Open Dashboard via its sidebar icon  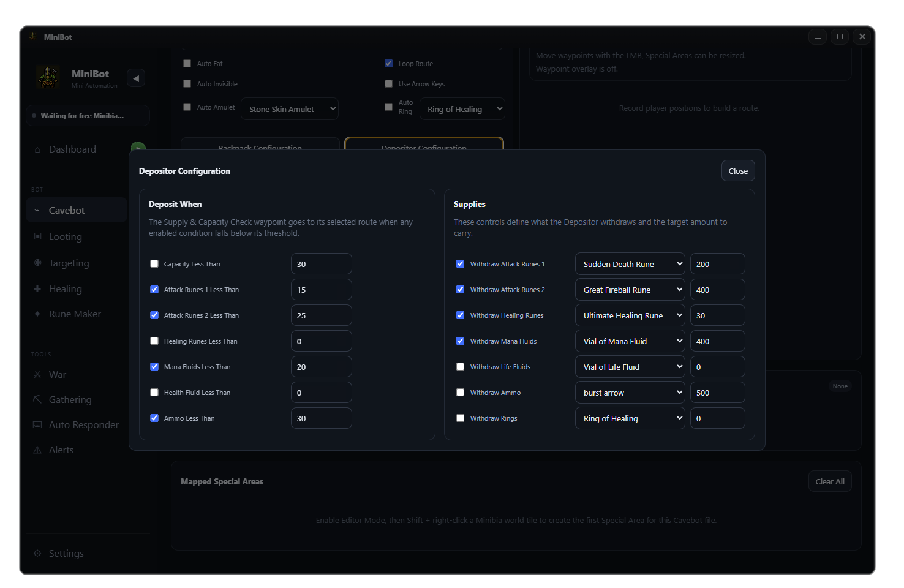(37, 149)
